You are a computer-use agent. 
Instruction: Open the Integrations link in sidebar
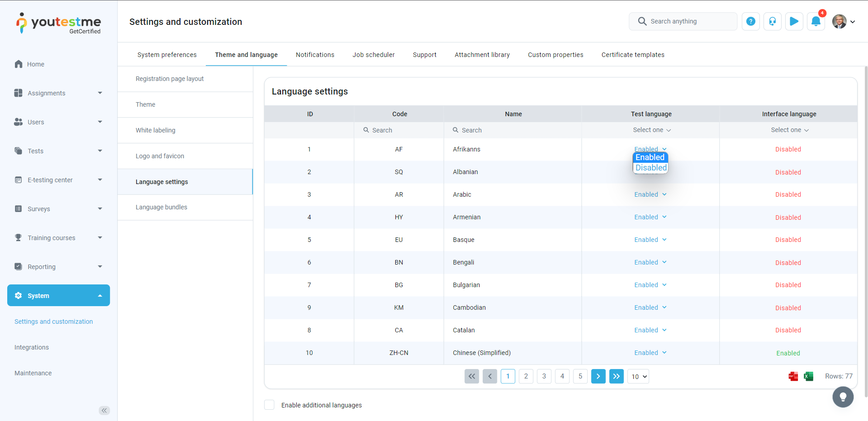(x=32, y=347)
